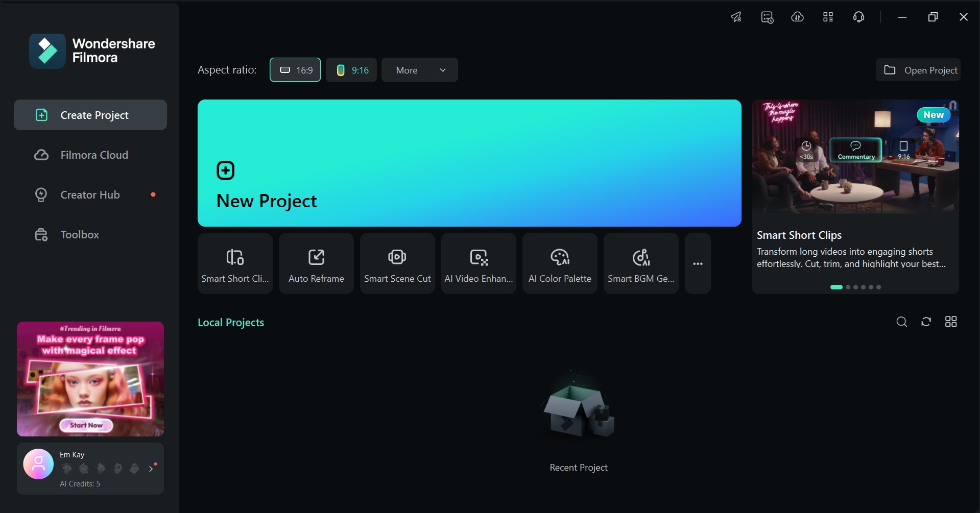Viewport: 980px width, 513px height.
Task: Expand the More aspect ratio dropdown
Action: (420, 70)
